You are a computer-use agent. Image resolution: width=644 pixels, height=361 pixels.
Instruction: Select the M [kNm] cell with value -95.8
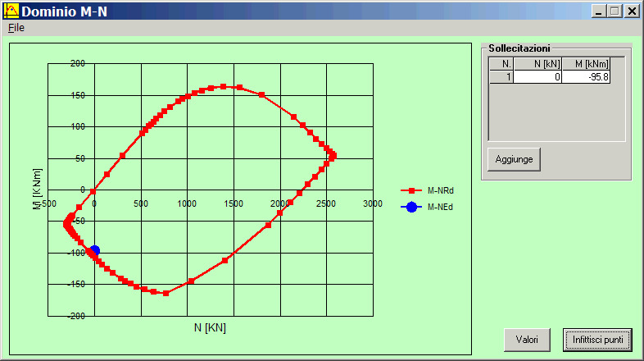tap(586, 77)
